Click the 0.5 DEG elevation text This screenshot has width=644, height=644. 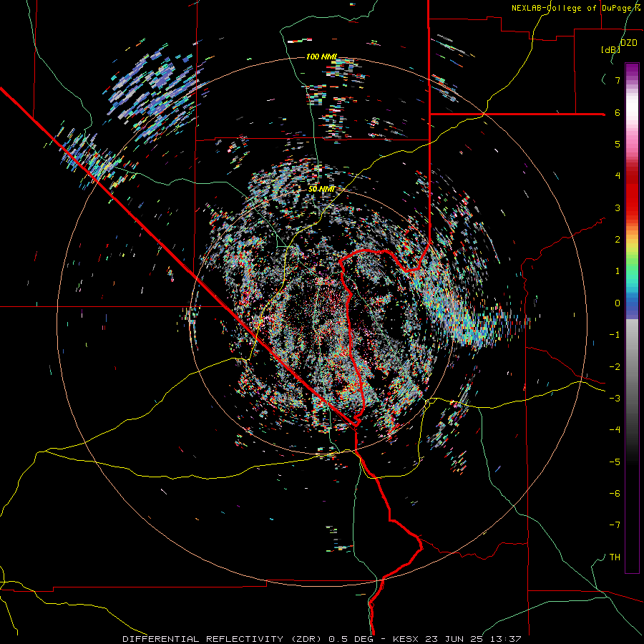(x=351, y=639)
